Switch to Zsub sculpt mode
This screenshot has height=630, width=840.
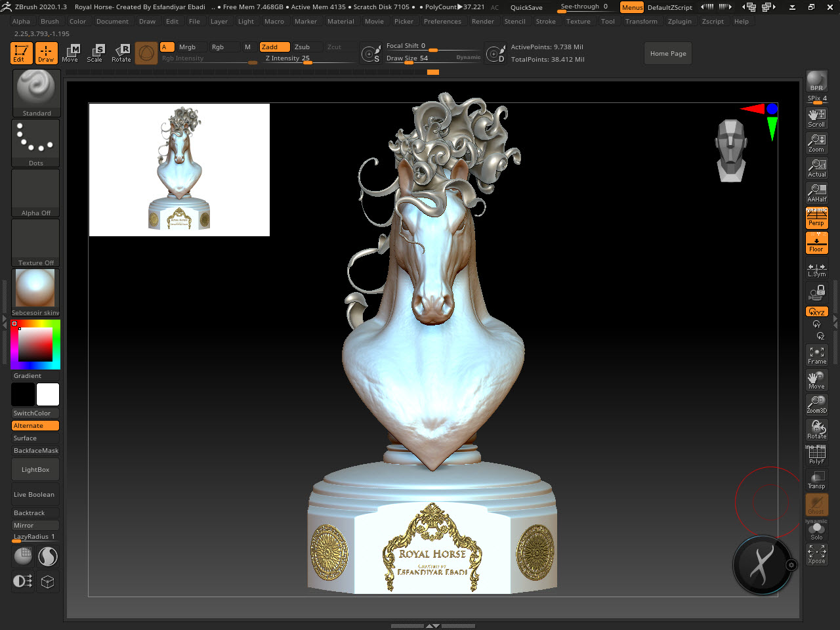point(303,47)
